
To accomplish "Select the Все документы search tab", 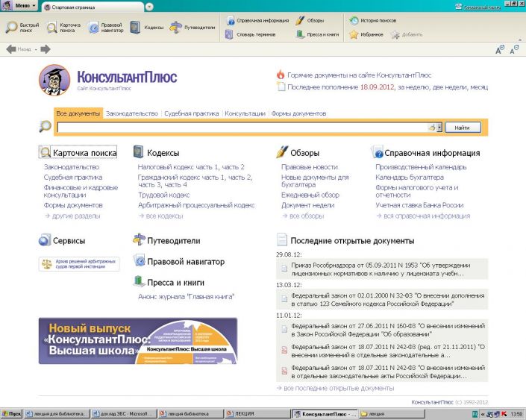I will (x=78, y=113).
